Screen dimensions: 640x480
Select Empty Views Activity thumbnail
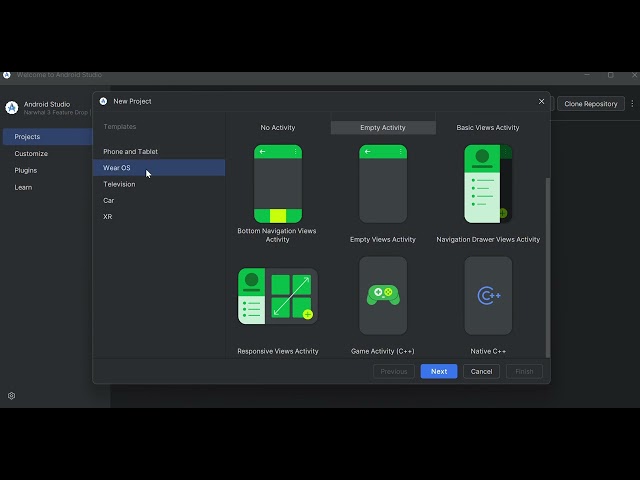point(383,184)
